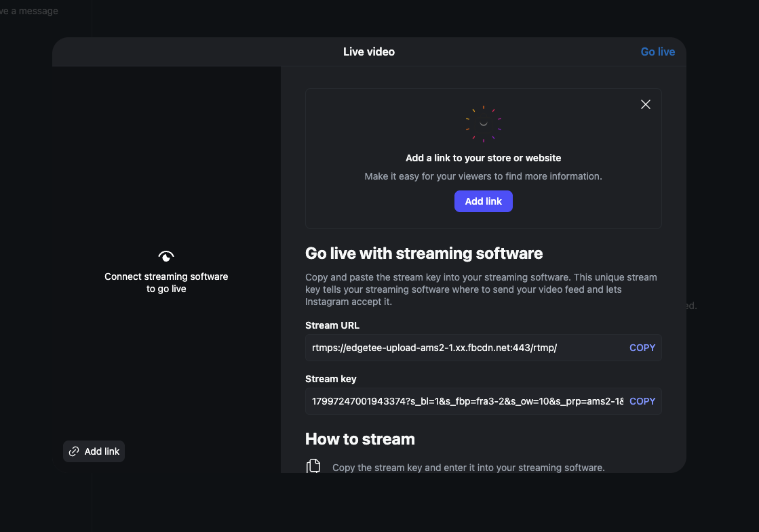
Task: Click Copy the stream key instruction text
Action: coord(468,468)
